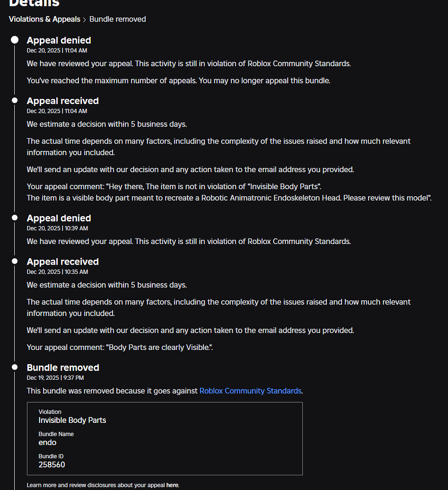Select the Bundle ID 258560 text
The height and width of the screenshot is (490, 448).
pos(52,465)
